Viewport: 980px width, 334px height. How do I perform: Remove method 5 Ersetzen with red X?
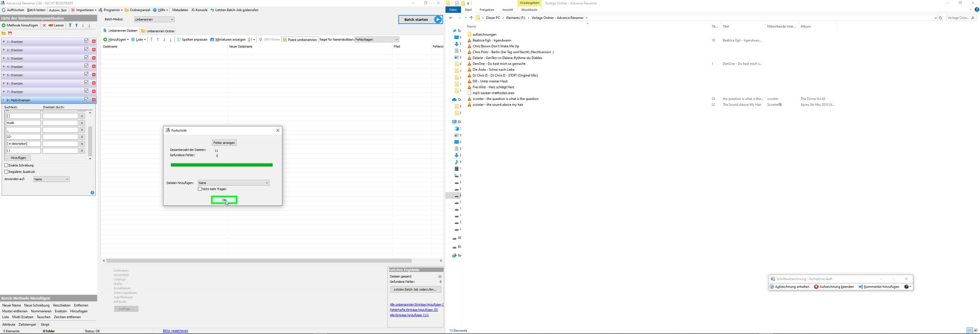pyautogui.click(x=94, y=75)
